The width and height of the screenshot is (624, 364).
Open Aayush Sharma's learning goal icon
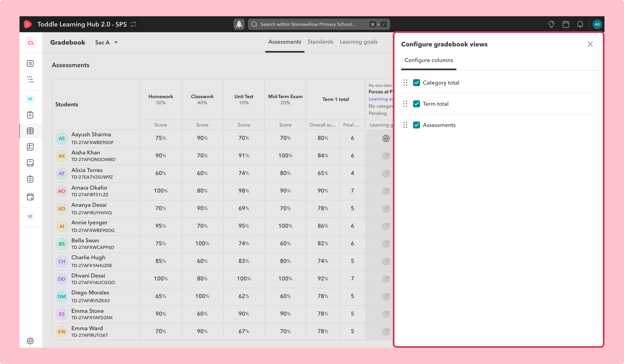386,138
